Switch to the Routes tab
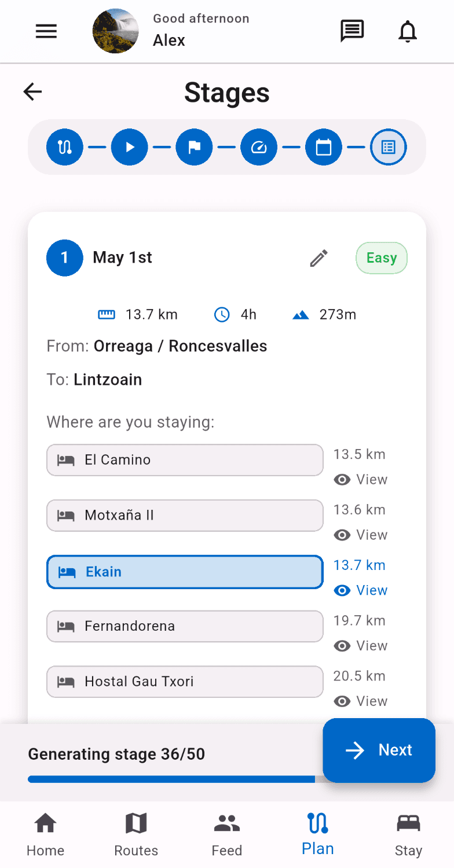Viewport: 454px width, 868px height. [136, 834]
